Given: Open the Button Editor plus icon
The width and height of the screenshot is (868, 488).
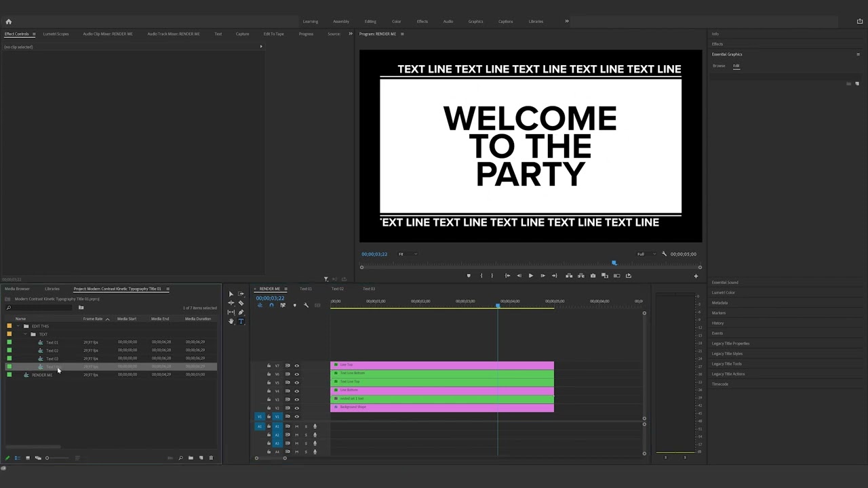Looking at the screenshot, I should point(695,276).
